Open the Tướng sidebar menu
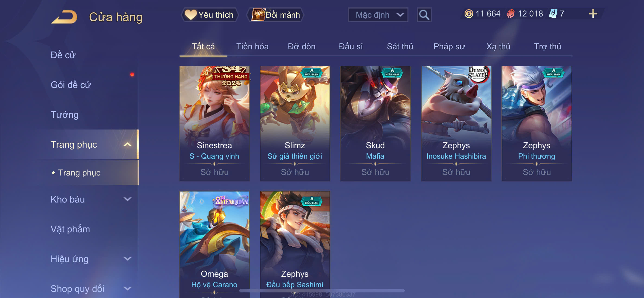The image size is (644, 298). click(x=64, y=115)
